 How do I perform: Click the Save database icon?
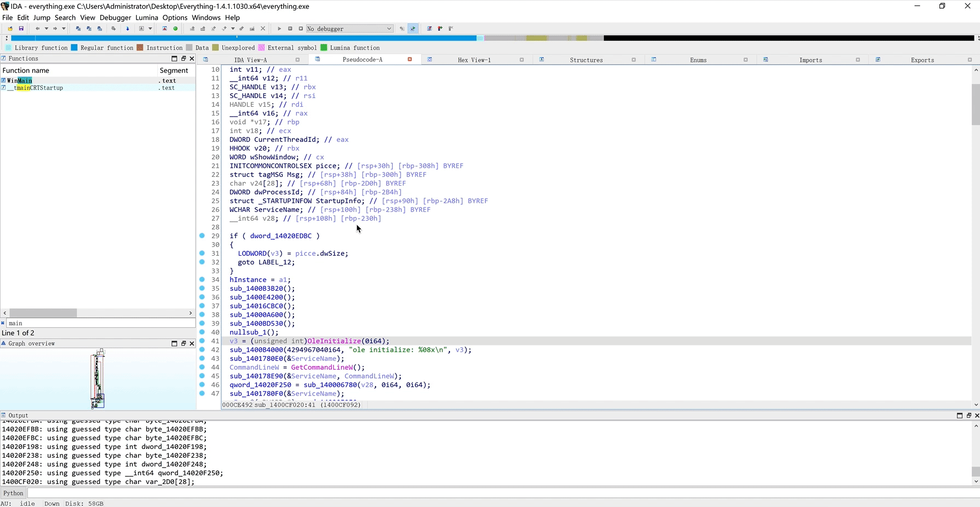click(21, 28)
